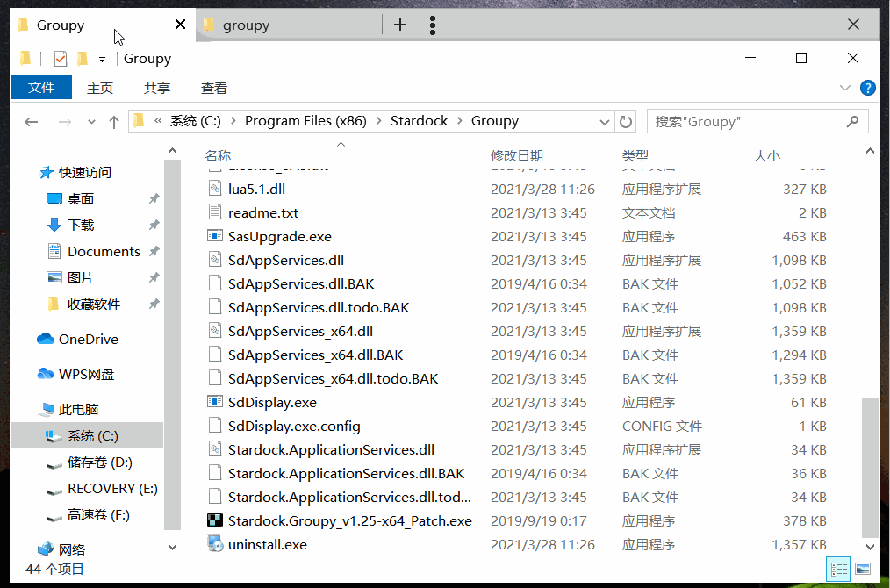Click the navigation pane scroll down arrow
Viewport: 890px width, 588px height.
173,547
